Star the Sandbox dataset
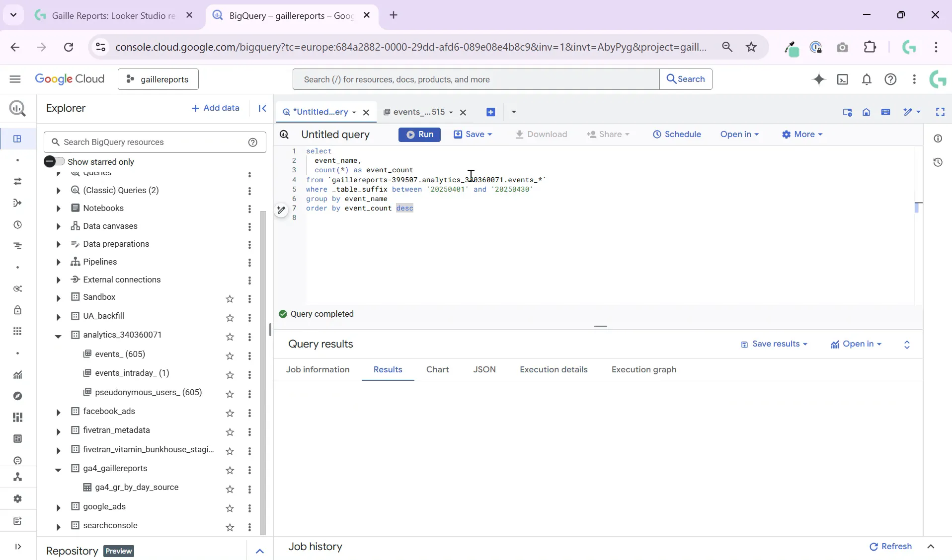This screenshot has width=952, height=560. 230,299
